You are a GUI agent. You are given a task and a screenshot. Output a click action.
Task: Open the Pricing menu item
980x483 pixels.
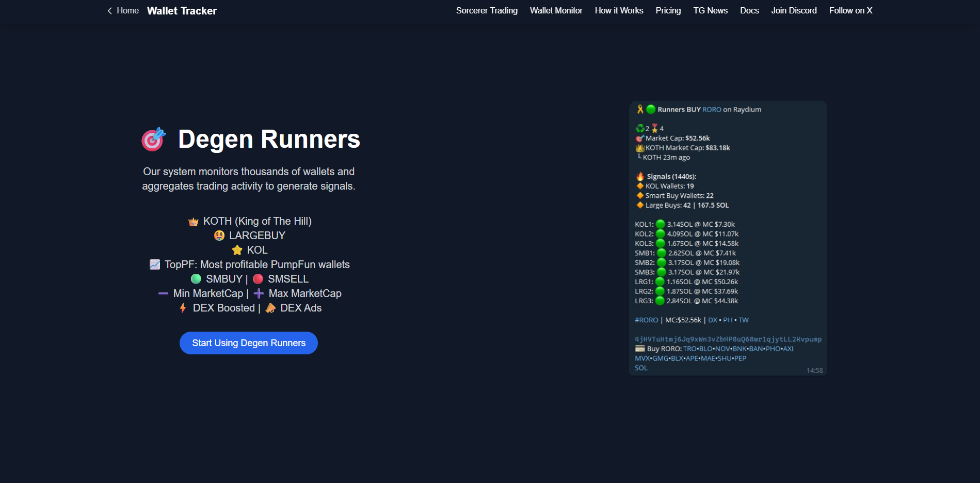668,10
